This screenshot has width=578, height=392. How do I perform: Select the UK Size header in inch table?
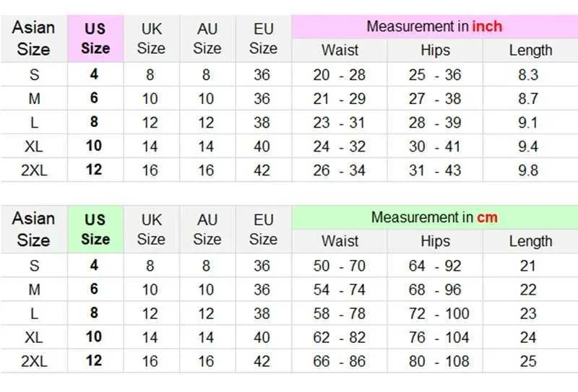tap(151, 39)
